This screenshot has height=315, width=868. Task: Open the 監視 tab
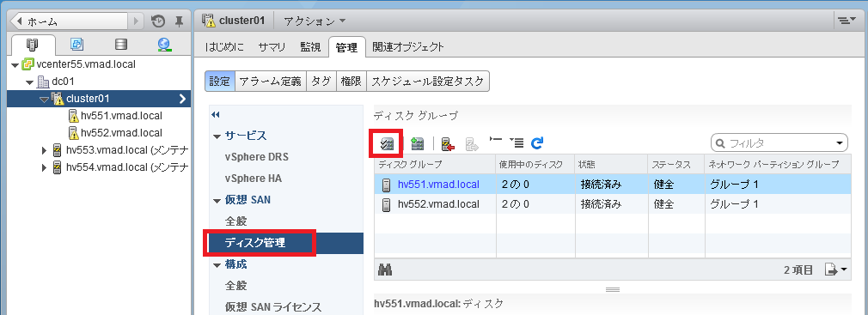pos(310,47)
